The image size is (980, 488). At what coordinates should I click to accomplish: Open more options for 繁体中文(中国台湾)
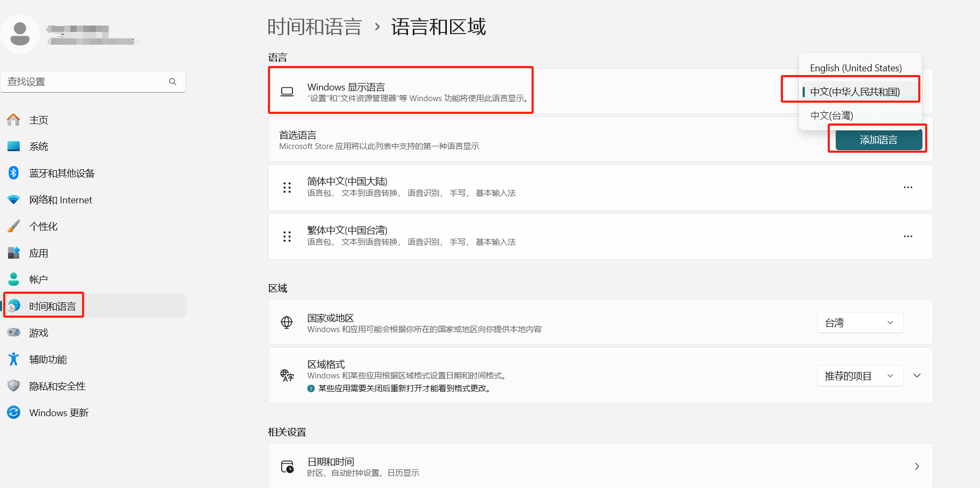click(908, 236)
